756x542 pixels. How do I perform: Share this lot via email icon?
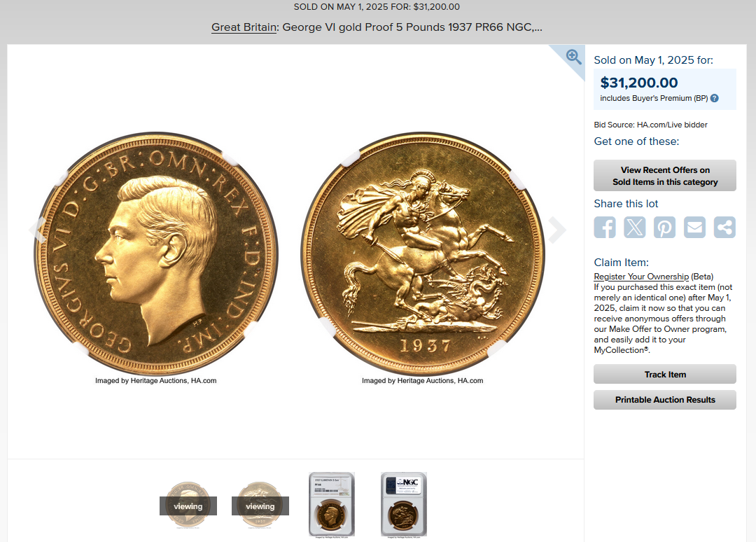[x=695, y=227]
